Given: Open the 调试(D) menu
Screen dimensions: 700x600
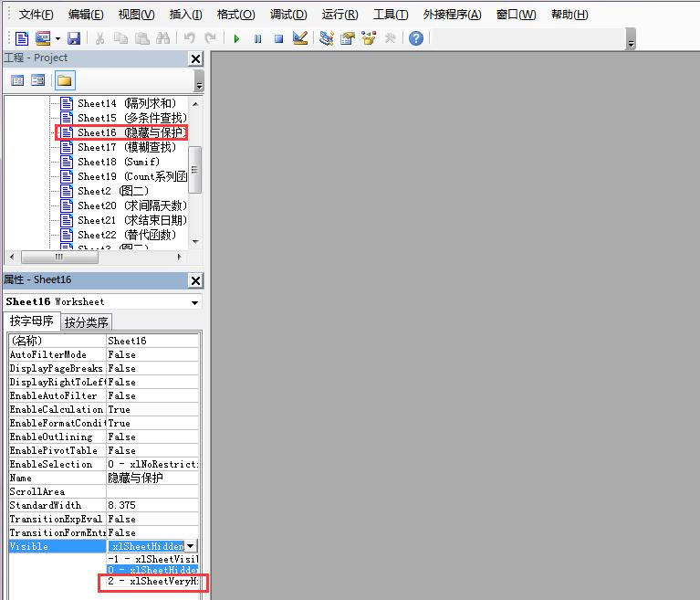Looking at the screenshot, I should 288,15.
